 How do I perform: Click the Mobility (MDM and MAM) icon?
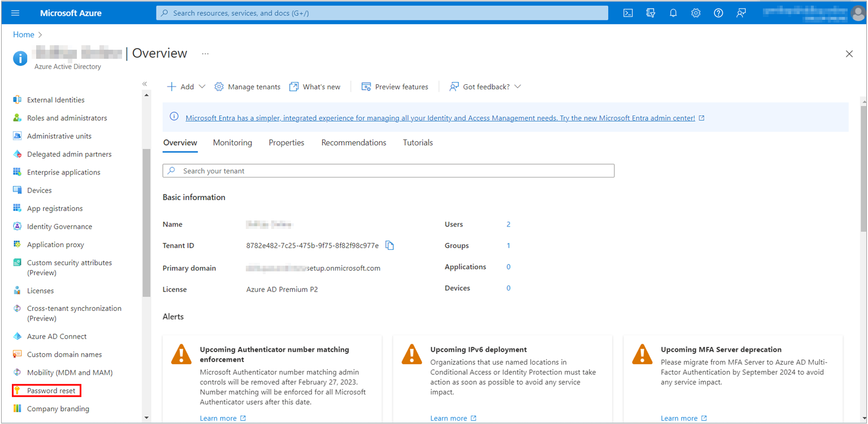17,373
